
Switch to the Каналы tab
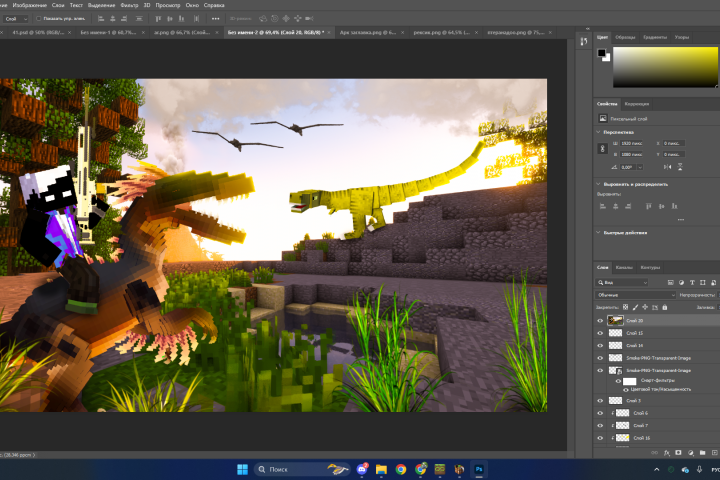pos(623,268)
